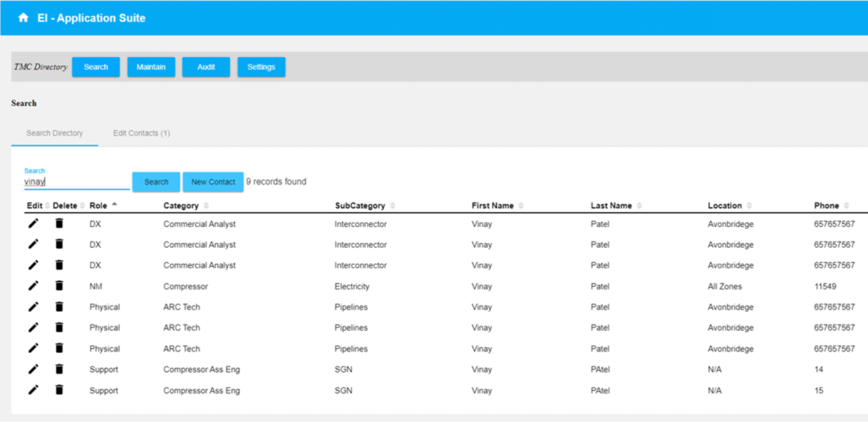Image resolution: width=868 pixels, height=422 pixels.
Task: Open the Maintain section in toolbar
Action: [151, 67]
